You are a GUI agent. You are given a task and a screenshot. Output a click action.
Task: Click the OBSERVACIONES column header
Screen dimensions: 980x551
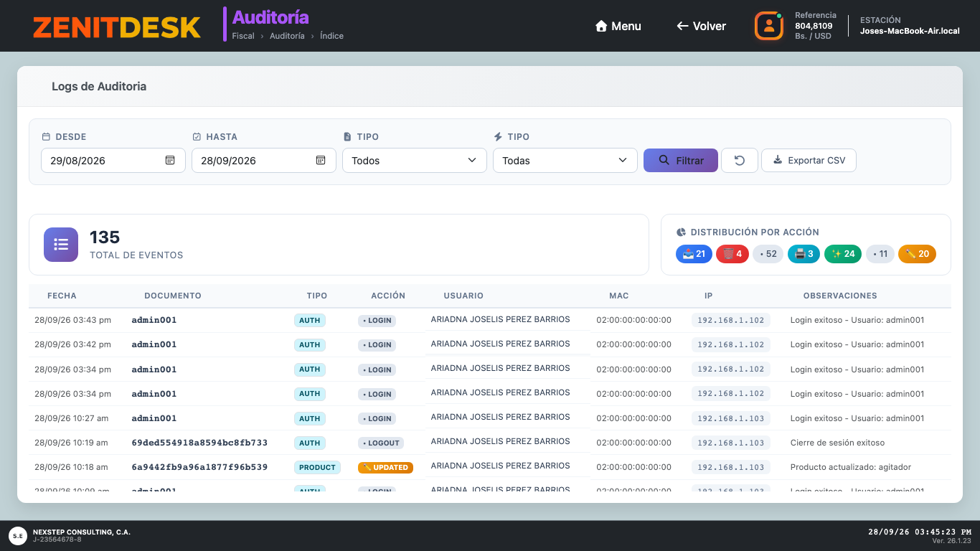pos(840,296)
